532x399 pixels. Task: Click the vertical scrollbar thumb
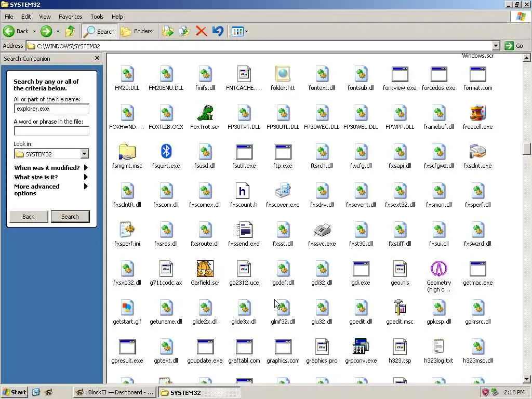(527, 148)
